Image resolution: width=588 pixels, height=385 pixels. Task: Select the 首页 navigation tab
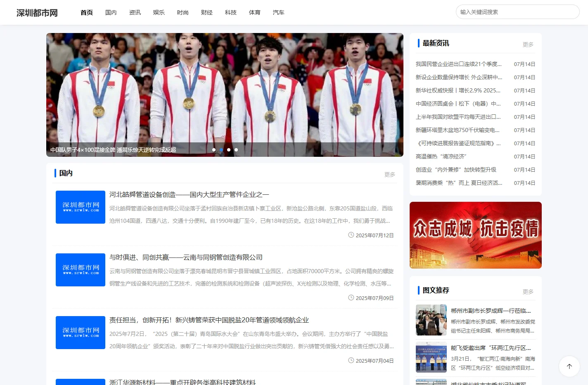(x=87, y=12)
